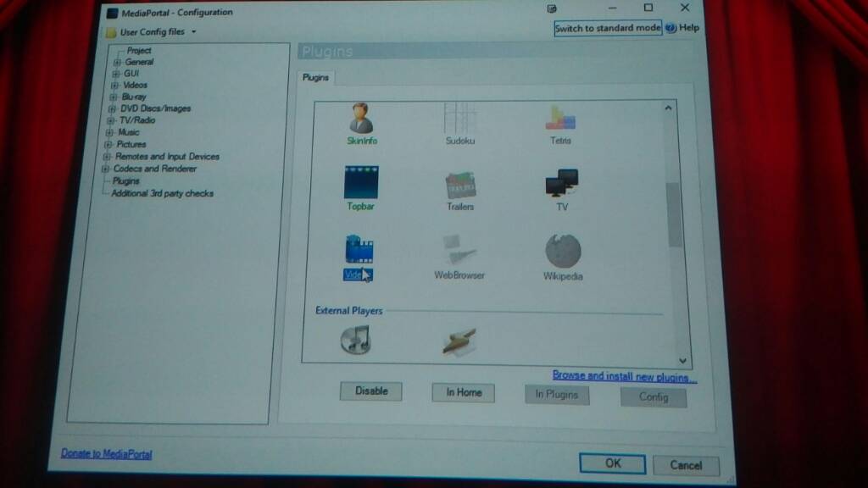Select the Pictures tree label
Viewport: 868px width, 488px height.
pos(131,144)
